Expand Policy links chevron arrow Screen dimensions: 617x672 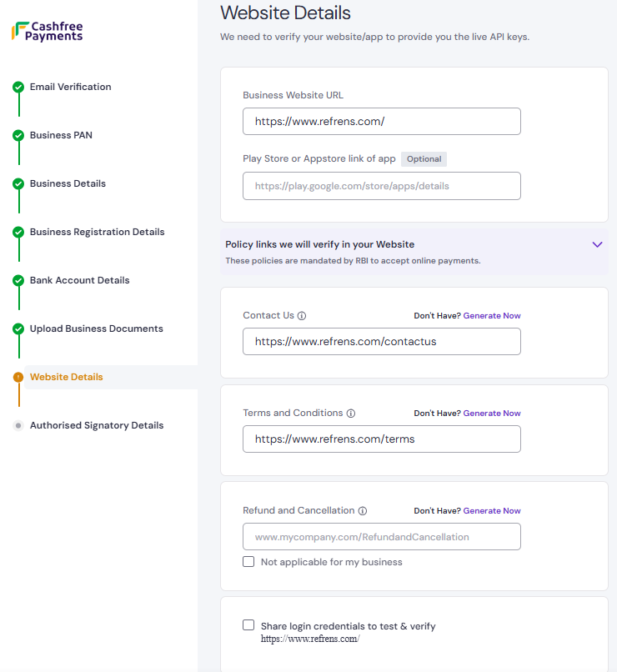597,244
